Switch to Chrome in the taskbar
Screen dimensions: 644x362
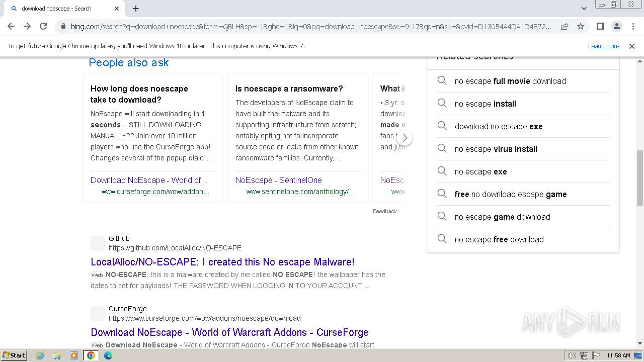click(x=91, y=355)
